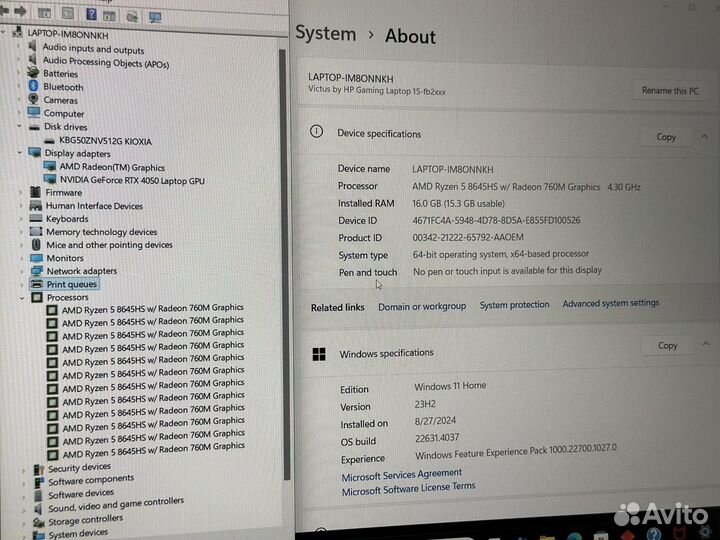
Task: Collapse the Disk drives tree node
Action: 19,126
